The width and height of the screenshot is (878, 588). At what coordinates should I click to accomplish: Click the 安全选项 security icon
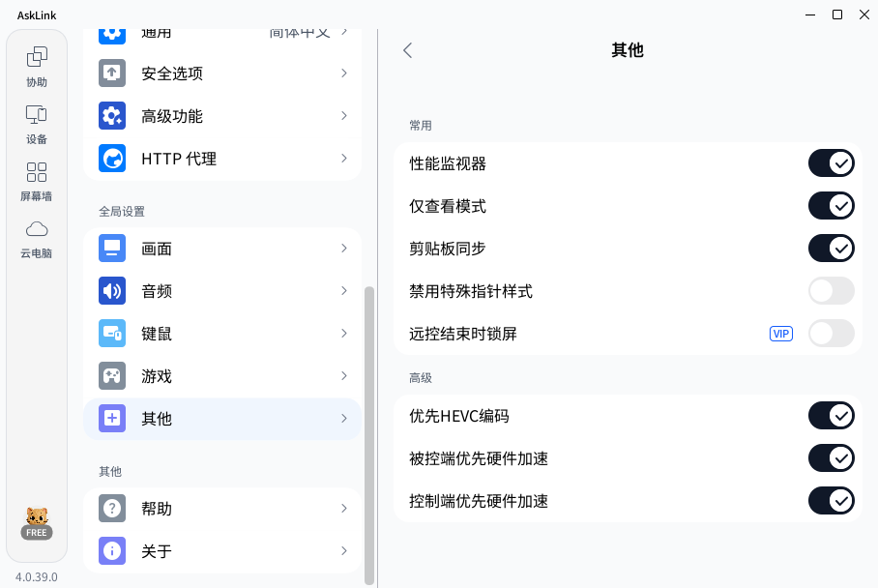pyautogui.click(x=112, y=73)
